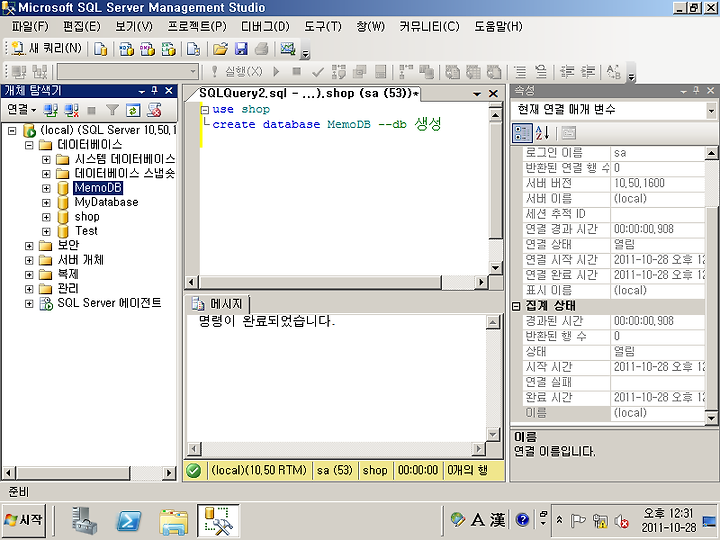Open the 파일(F) menu
This screenshot has height=540, width=720.
30,26
